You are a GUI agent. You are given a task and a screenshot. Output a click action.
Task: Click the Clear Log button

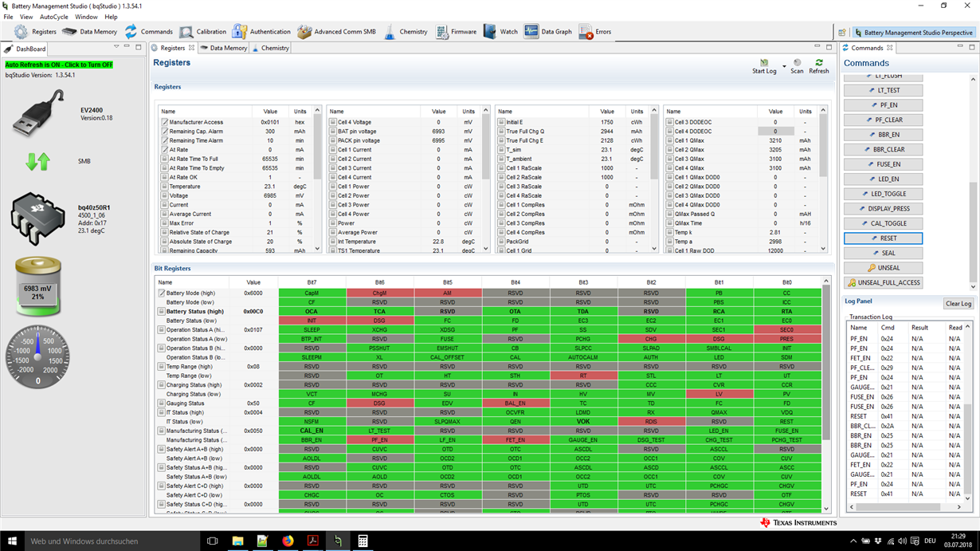tap(958, 304)
